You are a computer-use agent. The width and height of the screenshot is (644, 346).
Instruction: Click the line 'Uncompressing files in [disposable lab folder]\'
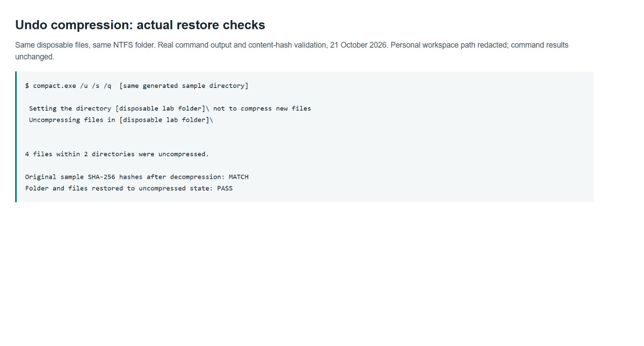pos(121,120)
